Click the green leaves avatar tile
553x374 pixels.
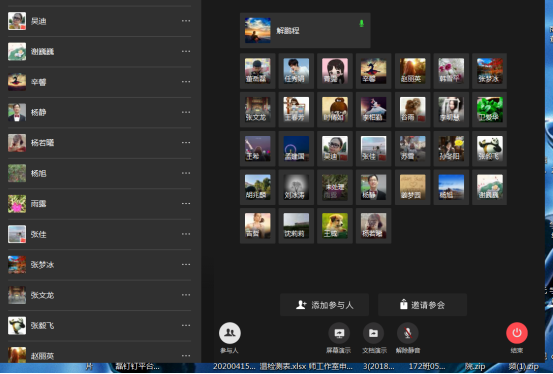490,109
